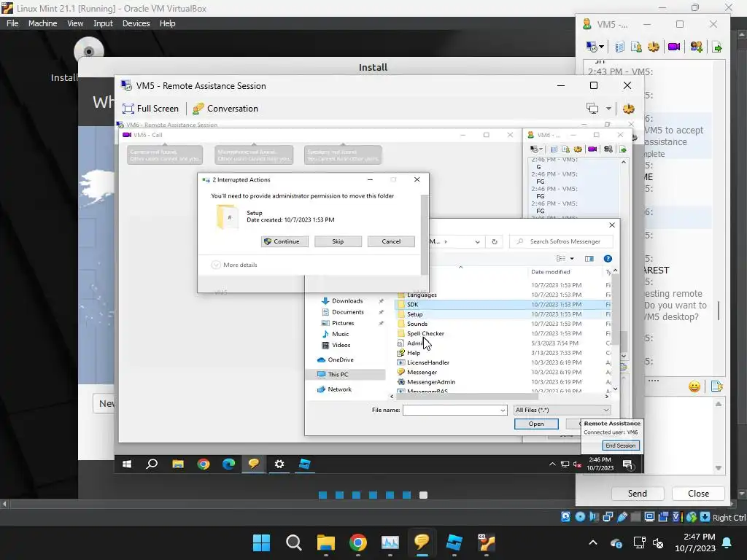Open the VirtualBox Input menu

(x=103, y=23)
